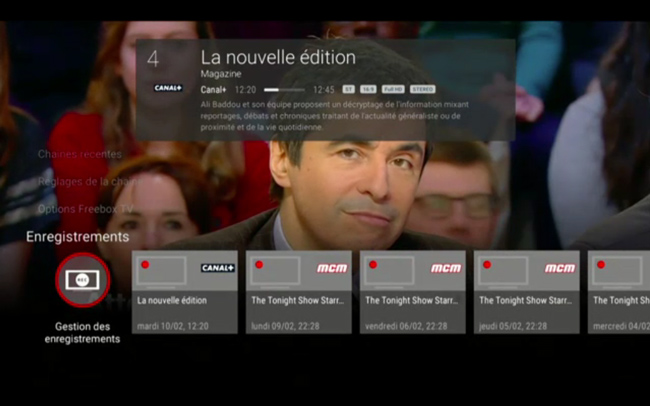
Task: Open Tonight Show recording from lundi 09/02
Action: tap(298, 300)
